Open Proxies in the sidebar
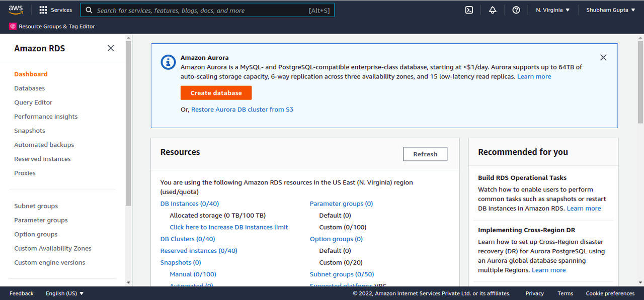The image size is (644, 300). point(25,172)
